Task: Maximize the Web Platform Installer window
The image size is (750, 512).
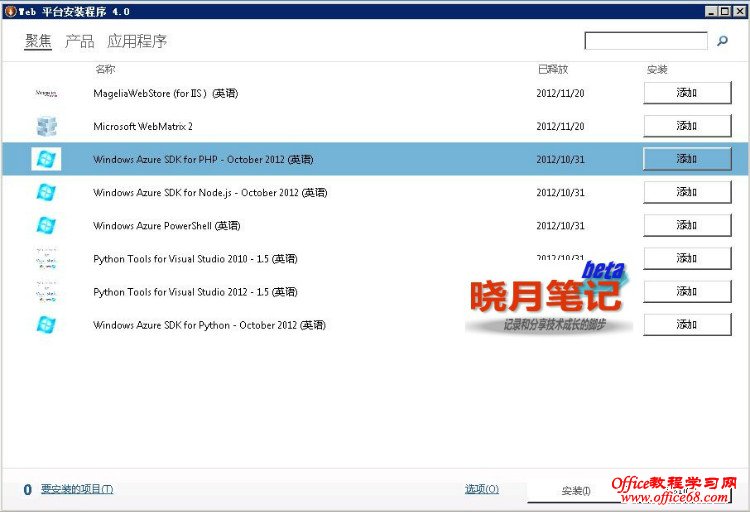Action: coord(725,11)
